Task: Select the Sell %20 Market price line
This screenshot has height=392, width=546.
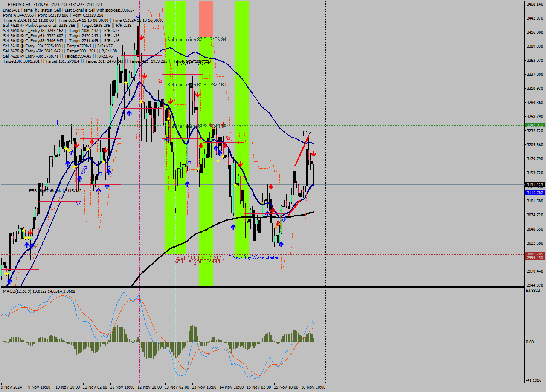Action: 67,25
